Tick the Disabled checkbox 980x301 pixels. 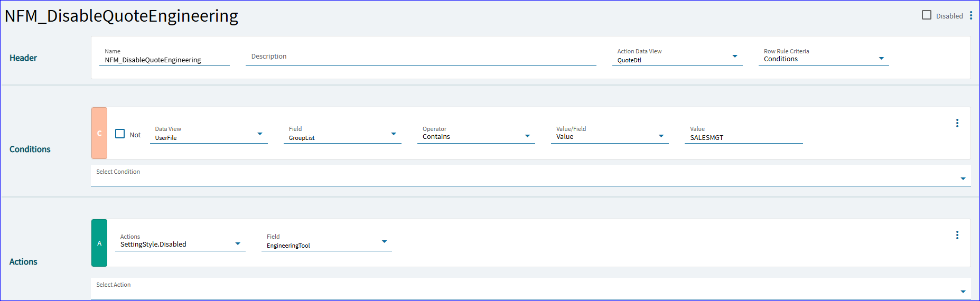[927, 15]
